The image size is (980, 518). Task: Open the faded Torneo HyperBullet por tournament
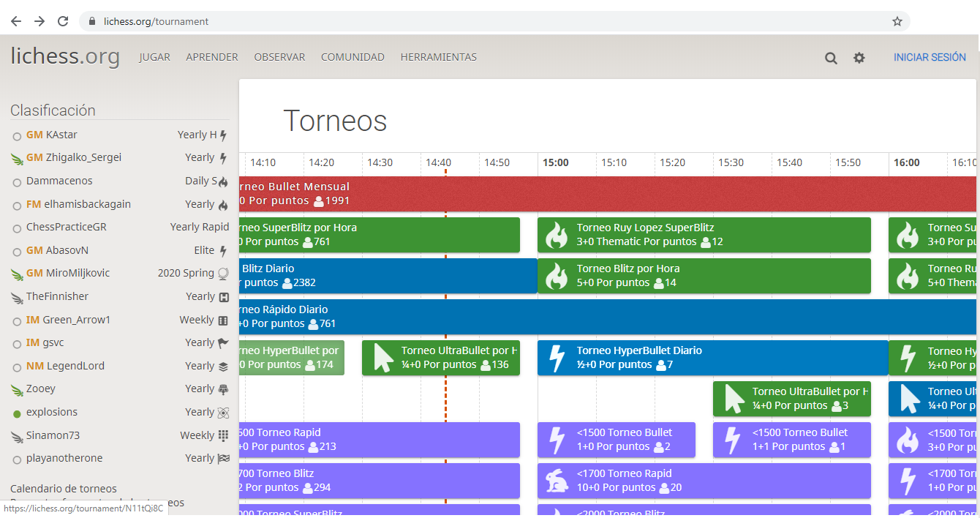292,358
